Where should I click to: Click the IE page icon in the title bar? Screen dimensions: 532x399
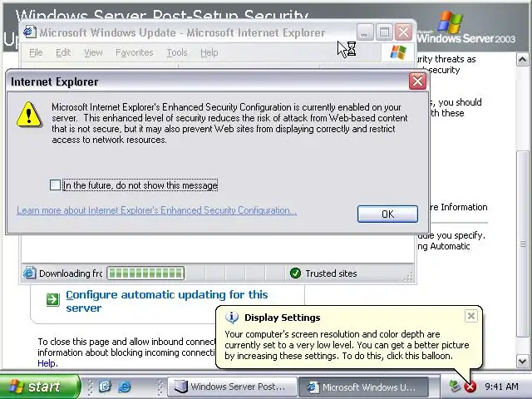coord(30,32)
